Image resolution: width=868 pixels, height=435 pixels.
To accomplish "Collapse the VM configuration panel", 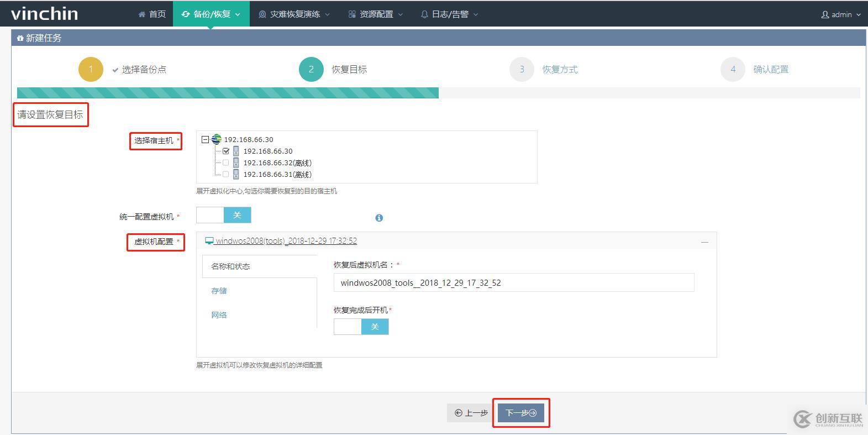I will [x=704, y=242].
